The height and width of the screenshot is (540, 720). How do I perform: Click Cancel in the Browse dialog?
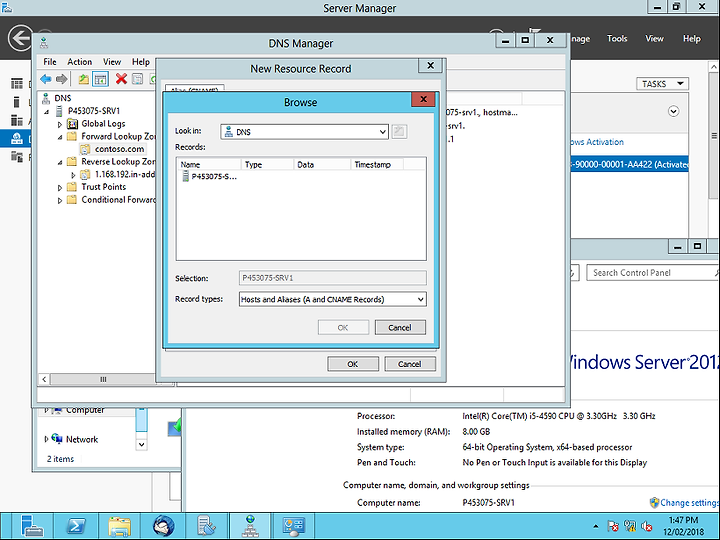[x=400, y=327]
